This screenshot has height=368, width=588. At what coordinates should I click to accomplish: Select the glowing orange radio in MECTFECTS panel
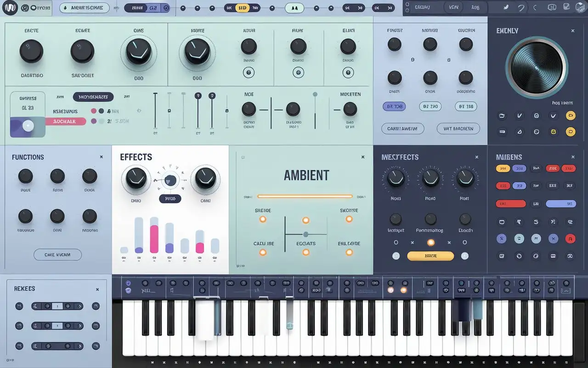430,242
